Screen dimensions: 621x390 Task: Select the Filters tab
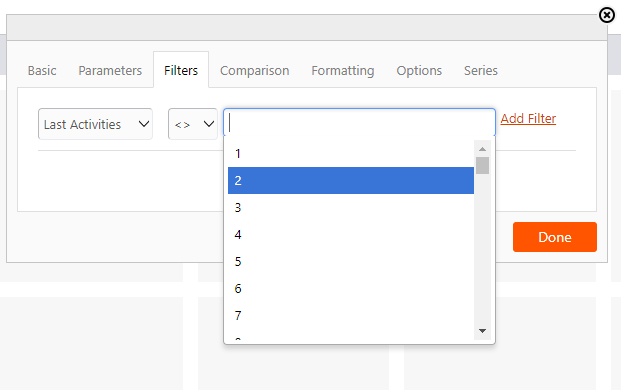pyautogui.click(x=181, y=70)
